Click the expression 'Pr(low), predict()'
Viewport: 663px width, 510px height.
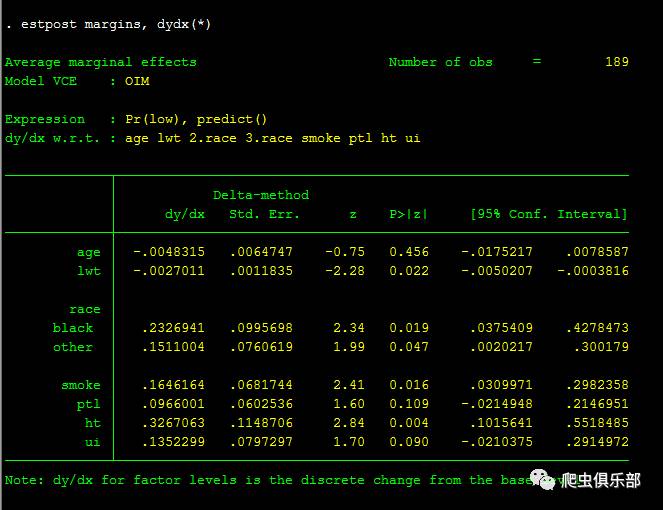[196, 119]
